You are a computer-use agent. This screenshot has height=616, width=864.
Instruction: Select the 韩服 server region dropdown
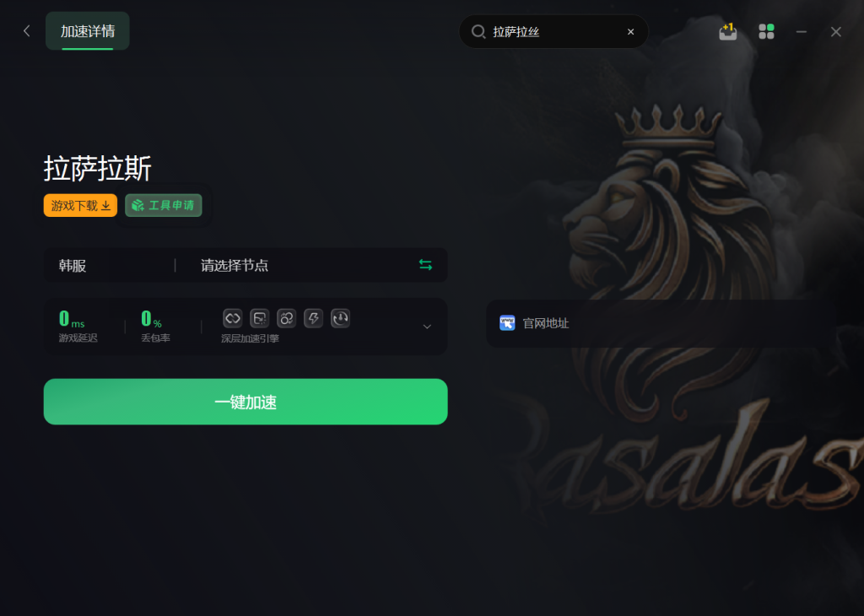(x=109, y=266)
